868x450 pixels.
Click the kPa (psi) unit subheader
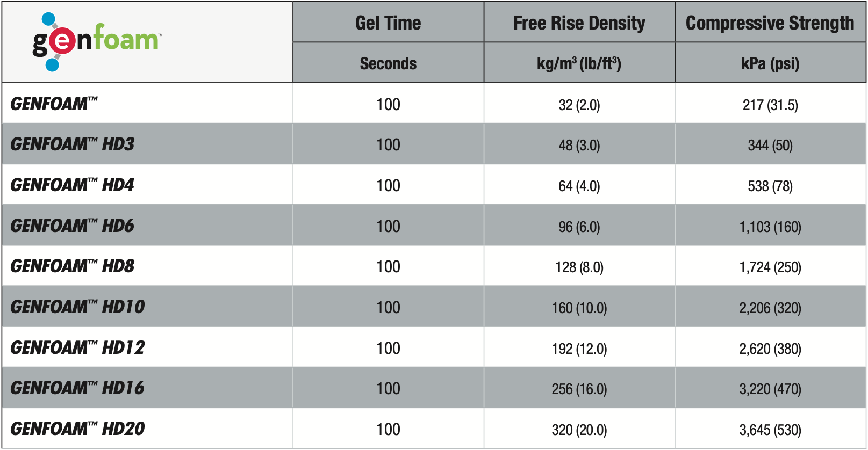[x=770, y=63]
